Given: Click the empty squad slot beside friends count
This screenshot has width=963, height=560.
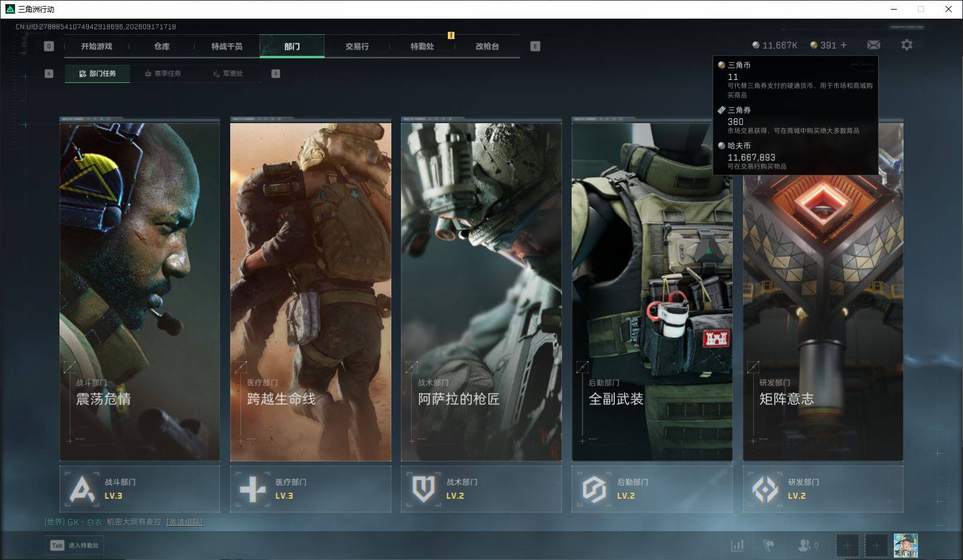Looking at the screenshot, I should click(848, 546).
